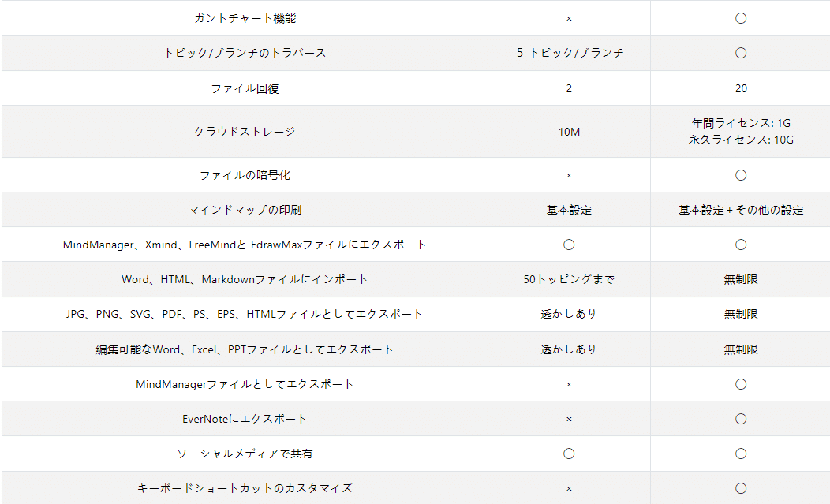Image resolution: width=830 pixels, height=504 pixels.
Task: Click the cross mark in ファイルの暗号化 row
Action: point(569,175)
